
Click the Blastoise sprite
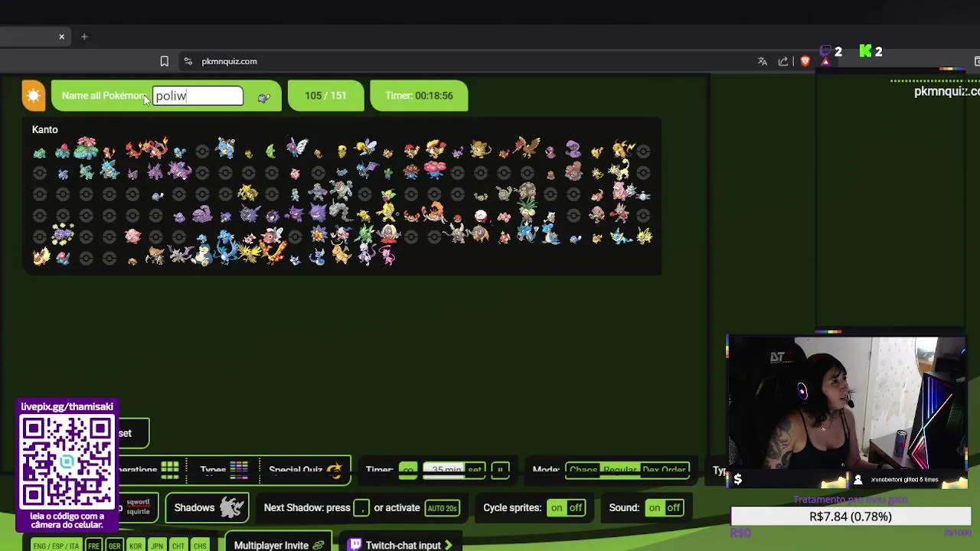point(225,148)
